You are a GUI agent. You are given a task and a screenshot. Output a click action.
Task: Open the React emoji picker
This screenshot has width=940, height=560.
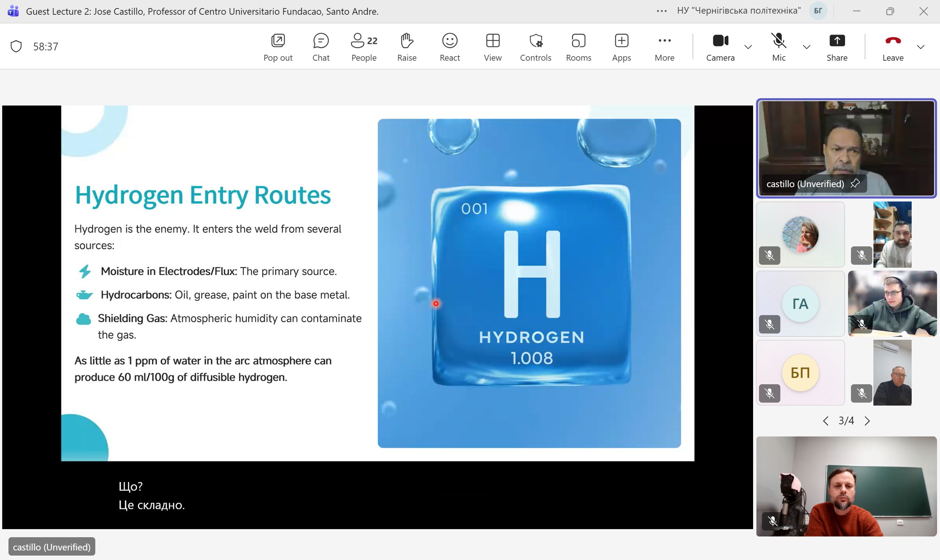(450, 47)
